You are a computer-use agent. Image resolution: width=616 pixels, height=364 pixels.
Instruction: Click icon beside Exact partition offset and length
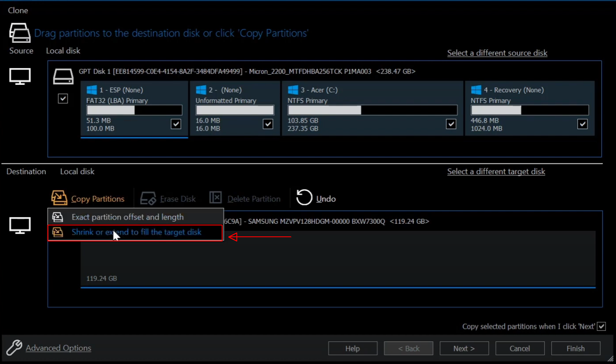58,217
